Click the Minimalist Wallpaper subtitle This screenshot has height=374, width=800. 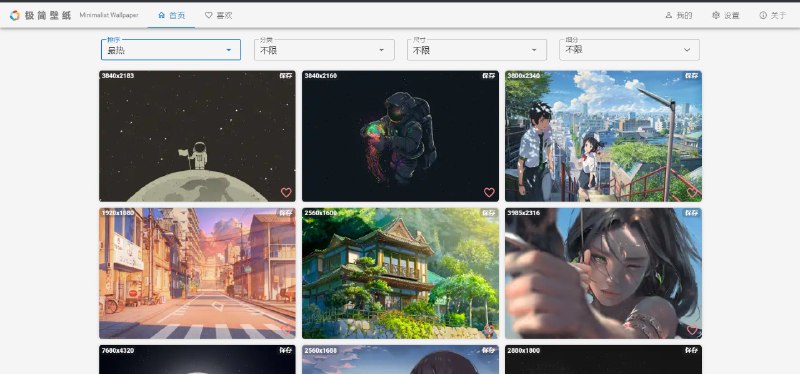[109, 15]
